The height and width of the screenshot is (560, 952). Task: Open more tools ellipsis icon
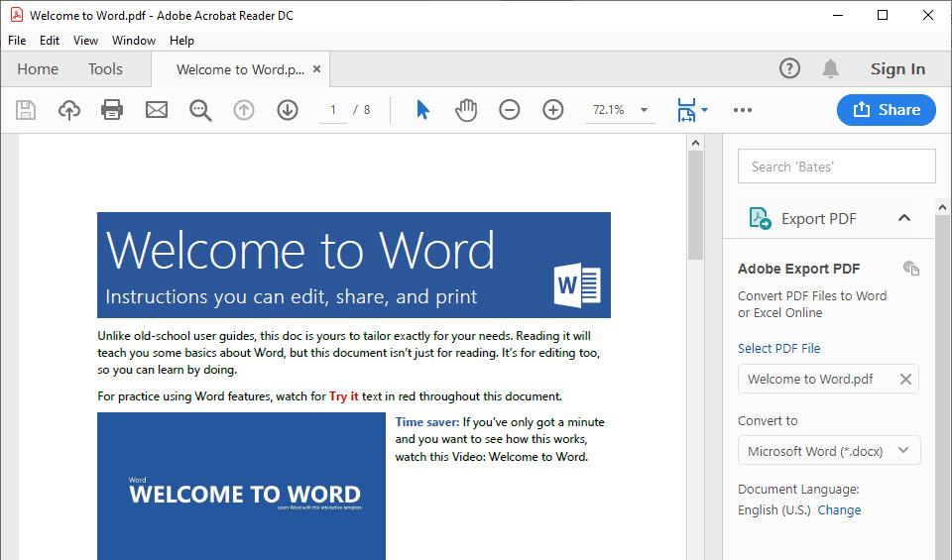(743, 110)
